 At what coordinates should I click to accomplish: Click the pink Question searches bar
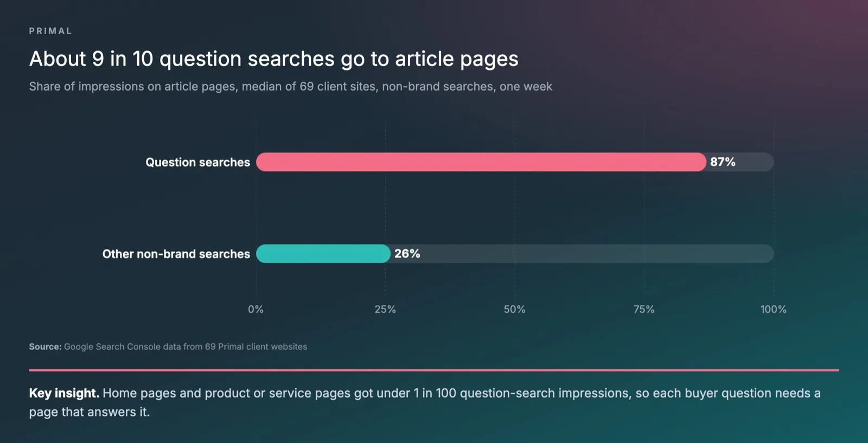[481, 162]
